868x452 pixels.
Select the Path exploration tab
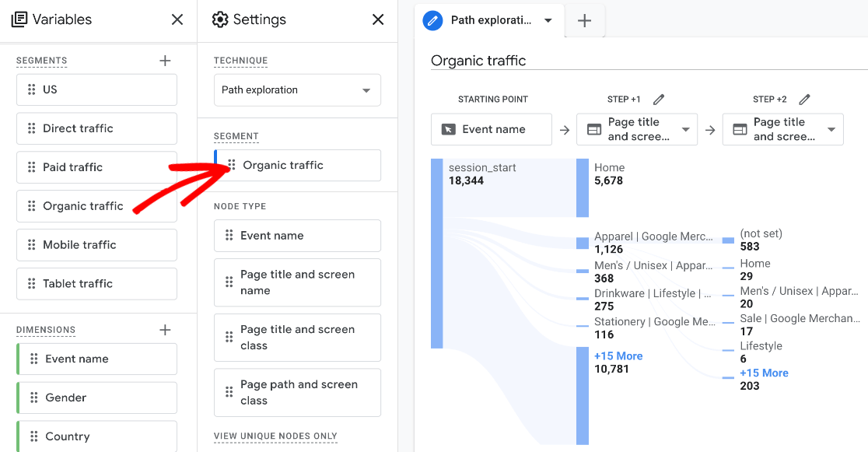[490, 21]
